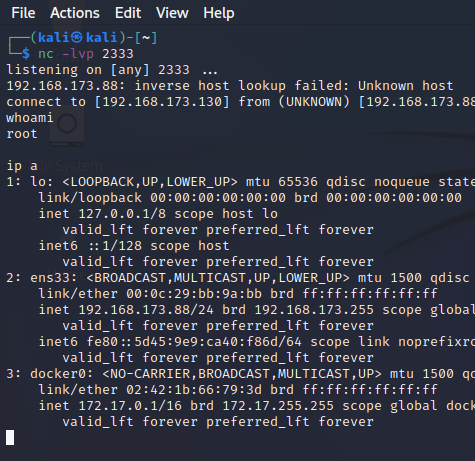475x461 pixels.
Task: Open the Help menu
Action: 219,13
